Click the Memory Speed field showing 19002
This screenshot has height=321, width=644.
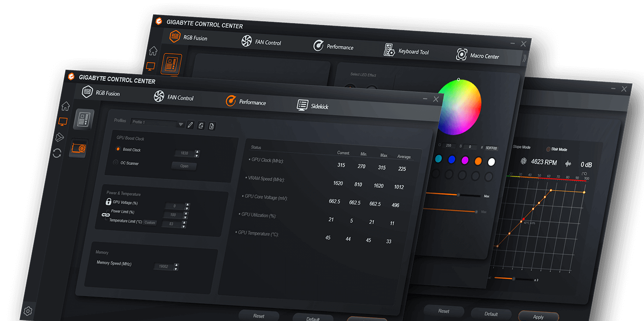point(164,267)
